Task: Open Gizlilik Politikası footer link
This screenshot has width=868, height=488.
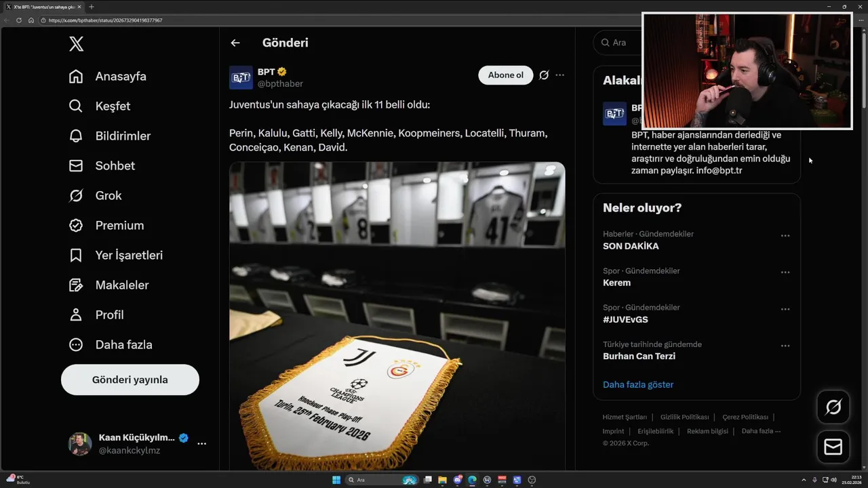Action: (684, 417)
